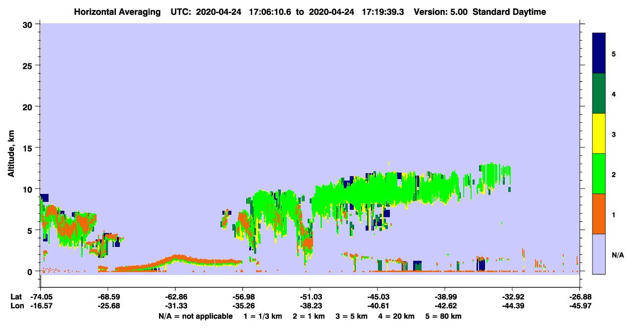Click the latitude value -62.86

(175, 297)
